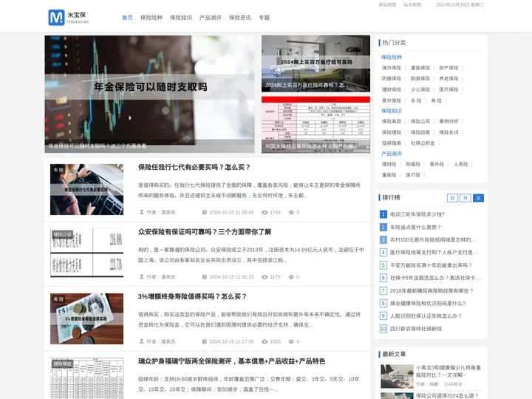532x399 pixels.
Task: Open the 保险险种 navigation menu
Action: click(151, 18)
